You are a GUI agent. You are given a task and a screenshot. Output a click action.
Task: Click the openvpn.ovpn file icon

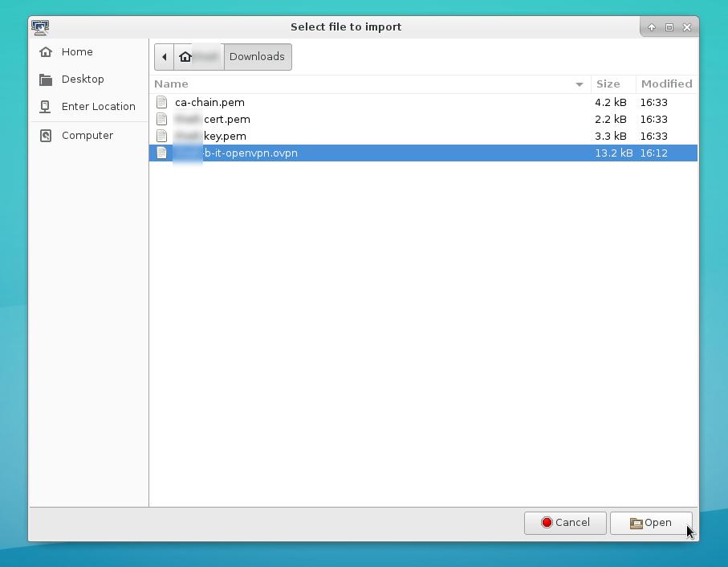(x=161, y=153)
